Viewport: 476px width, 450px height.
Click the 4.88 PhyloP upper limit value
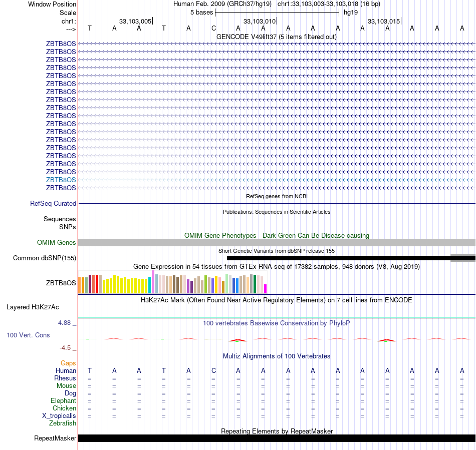[x=64, y=323]
